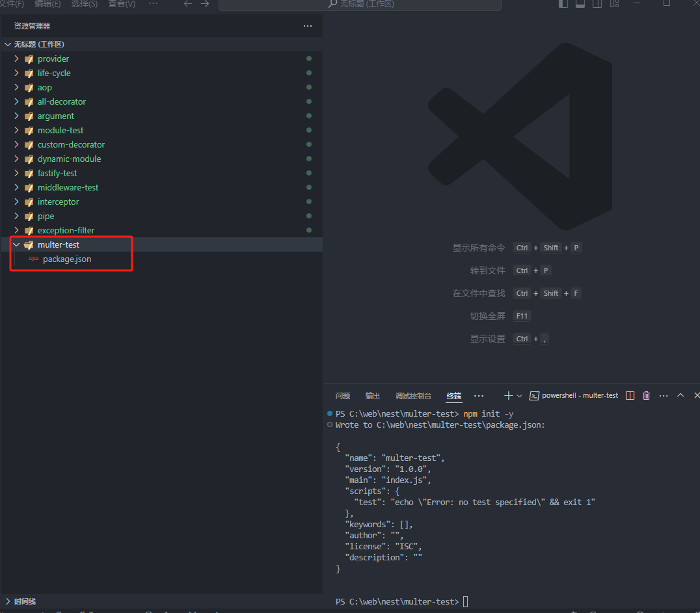700x613 pixels.
Task: Expand the all-decorator folder
Action: pos(16,101)
